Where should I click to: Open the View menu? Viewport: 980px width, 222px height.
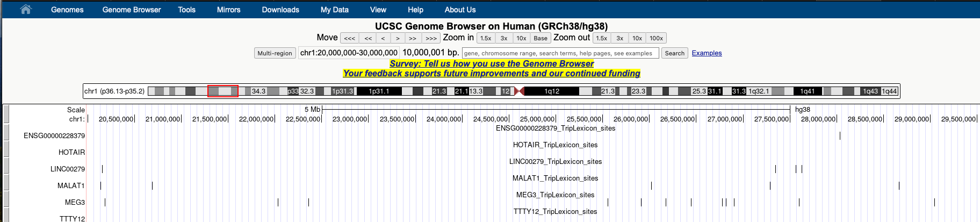point(378,10)
